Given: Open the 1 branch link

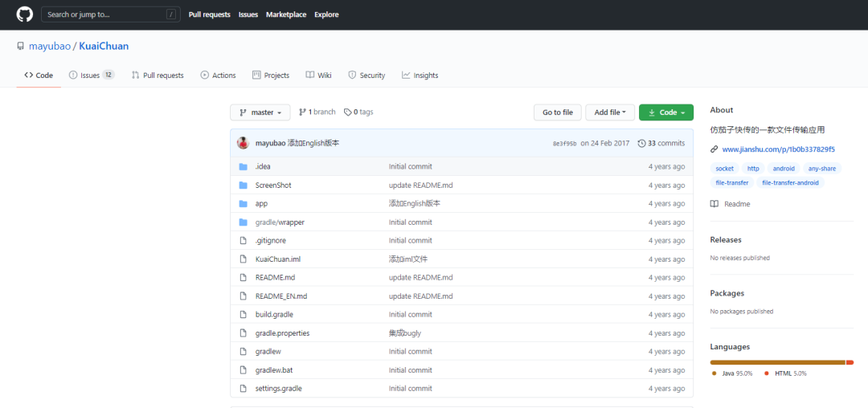Looking at the screenshot, I should click(x=317, y=112).
